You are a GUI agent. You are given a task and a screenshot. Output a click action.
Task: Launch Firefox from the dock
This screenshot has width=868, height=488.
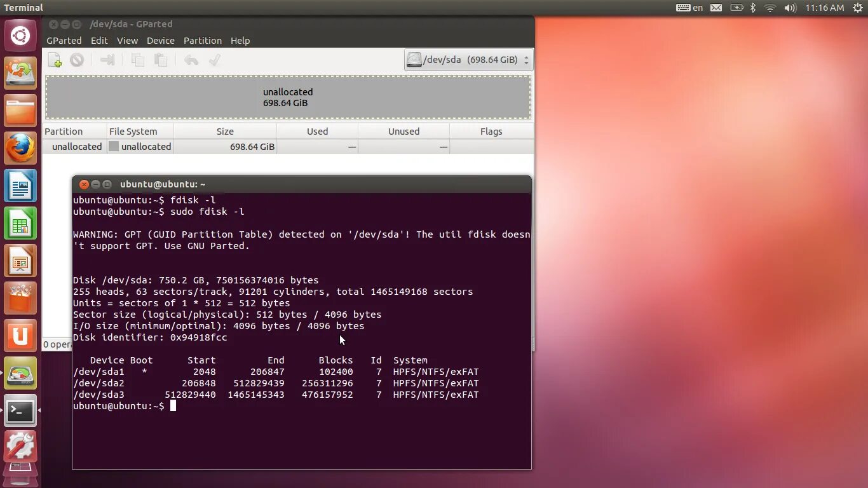point(20,149)
